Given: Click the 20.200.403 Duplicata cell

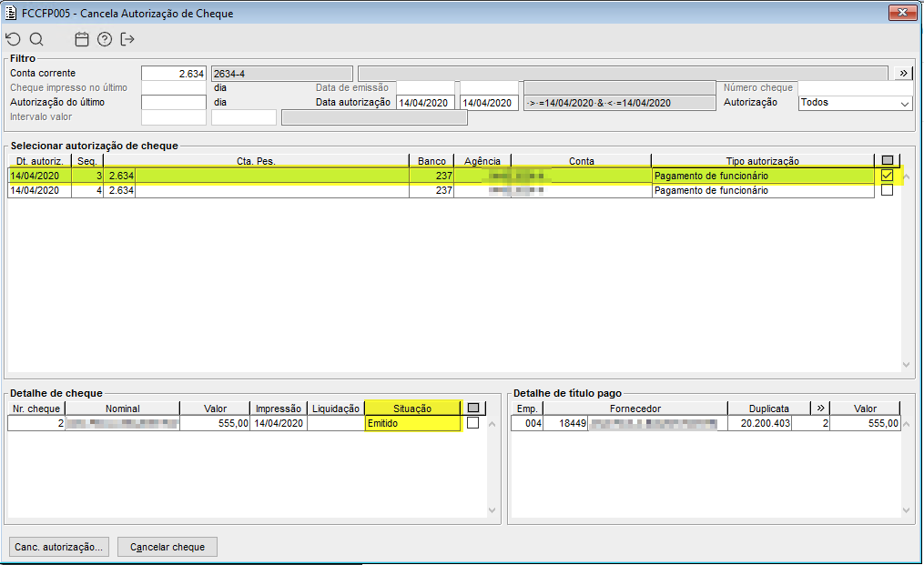Looking at the screenshot, I should [x=760, y=423].
